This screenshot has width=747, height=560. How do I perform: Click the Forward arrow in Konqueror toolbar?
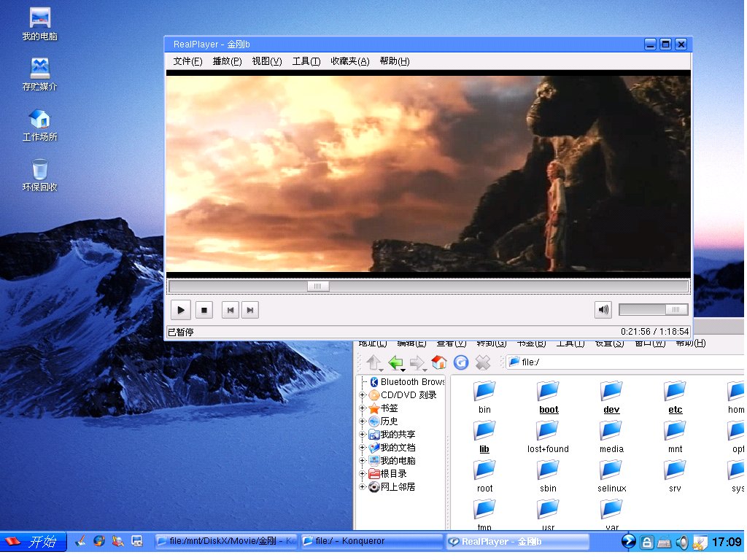pyautogui.click(x=418, y=363)
